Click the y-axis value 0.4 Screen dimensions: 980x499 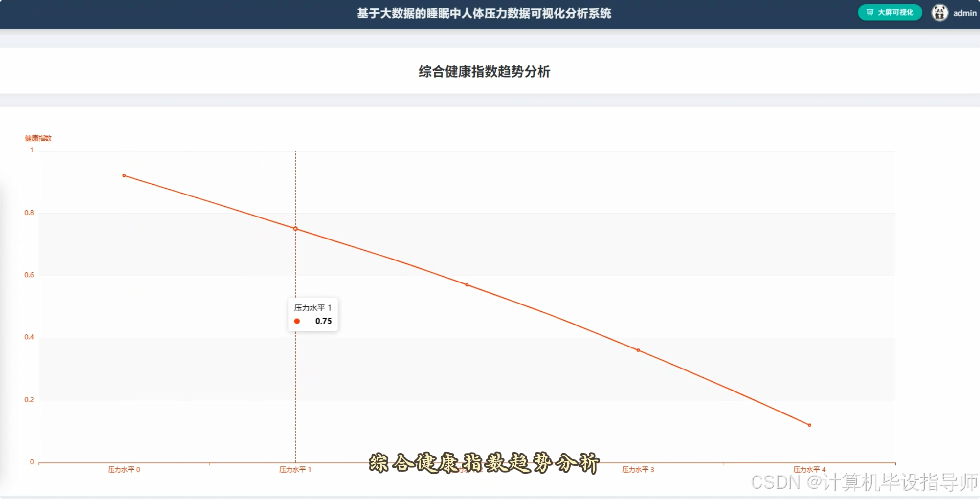click(x=29, y=337)
